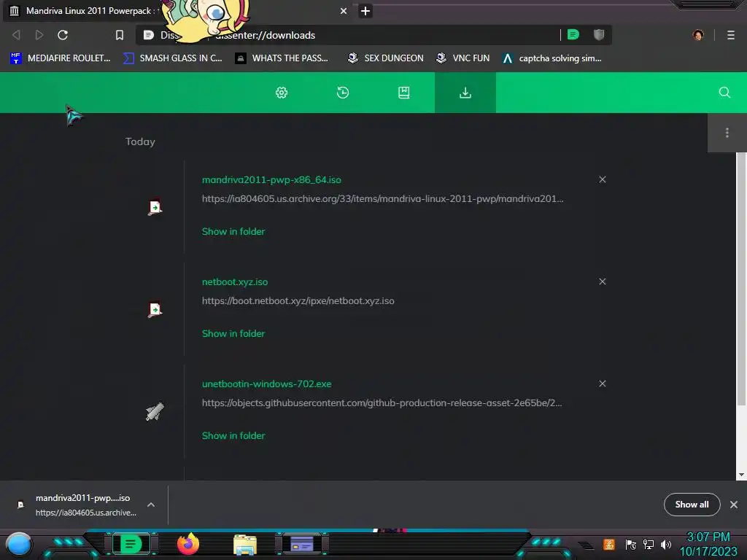Open the browser hamburger menu
The height and width of the screenshot is (560, 747).
tap(731, 35)
